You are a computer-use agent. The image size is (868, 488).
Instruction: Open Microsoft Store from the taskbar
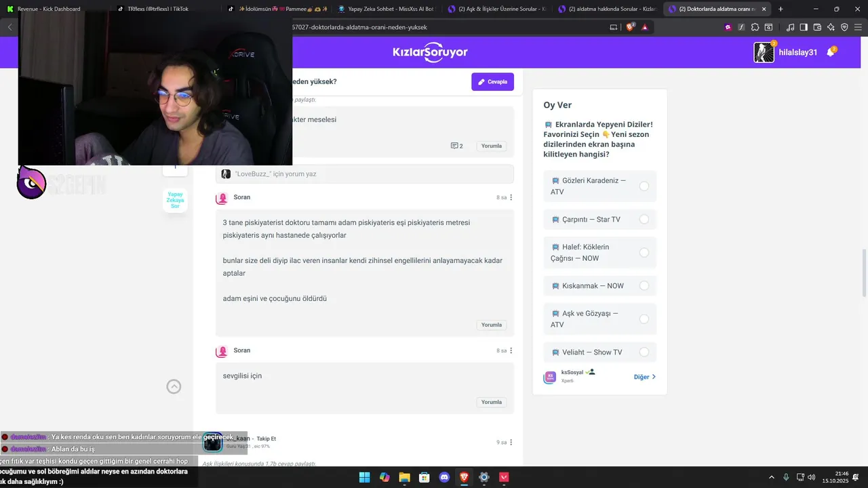(424, 477)
